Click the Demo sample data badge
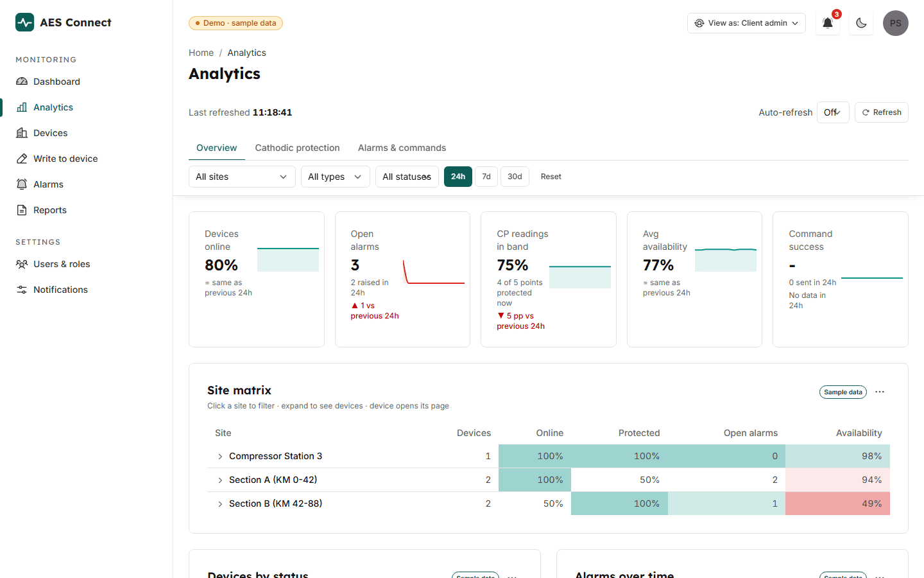 (235, 23)
